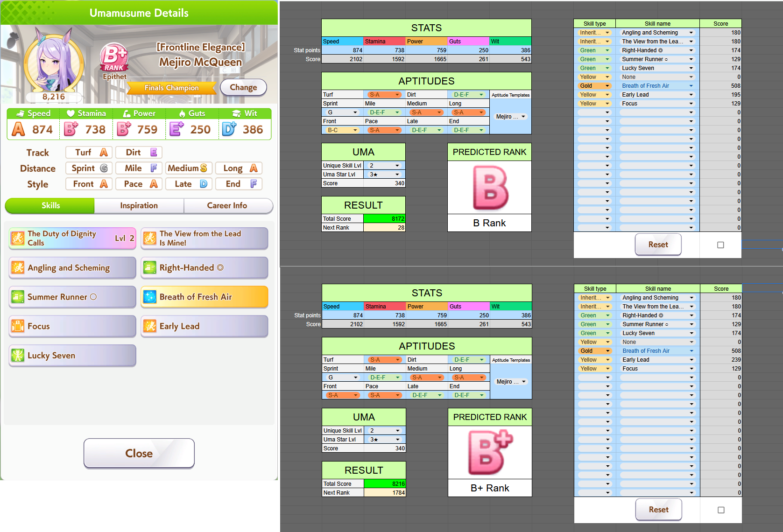Image resolution: width=783 pixels, height=532 pixels.
Task: Click the Speed shoe icon in stat header
Action: tap(21, 113)
